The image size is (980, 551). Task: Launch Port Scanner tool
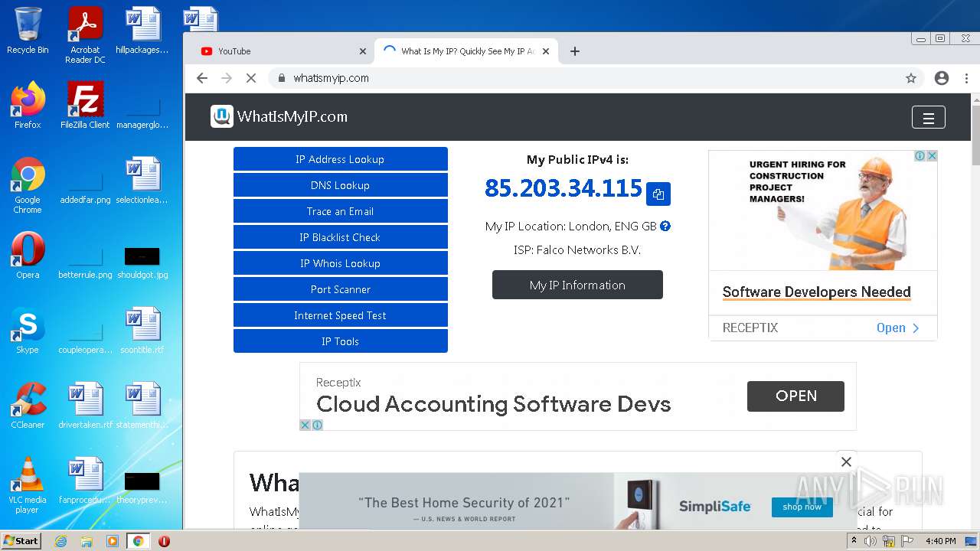[341, 289]
